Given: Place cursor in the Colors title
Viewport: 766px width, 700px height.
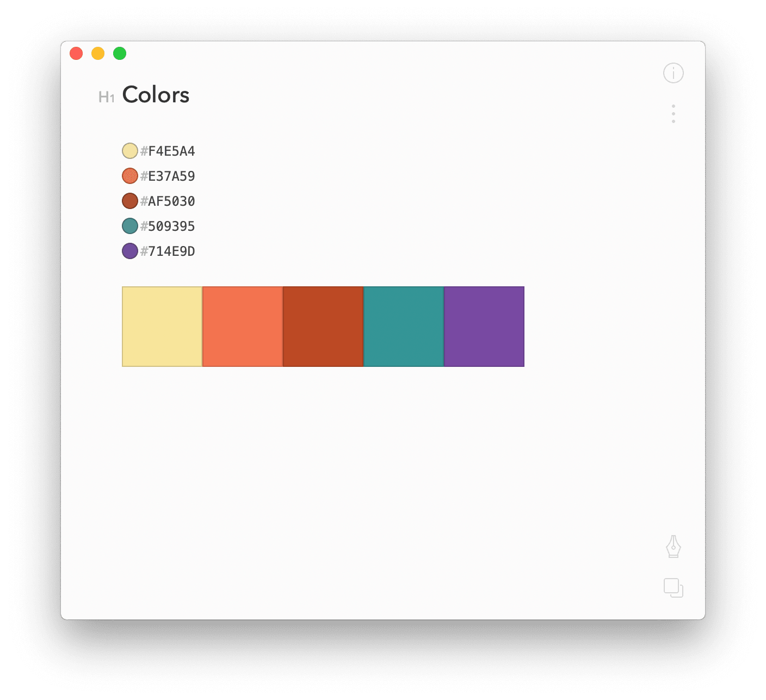Looking at the screenshot, I should (156, 95).
